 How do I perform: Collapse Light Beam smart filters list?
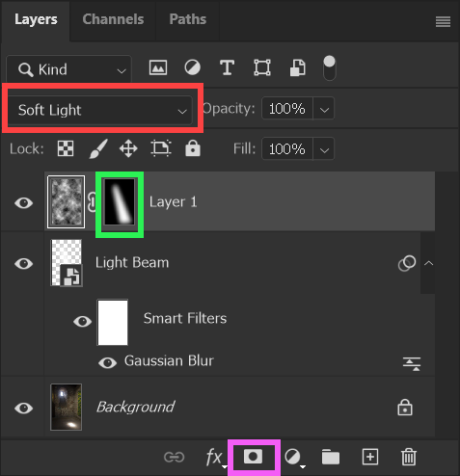pos(428,263)
